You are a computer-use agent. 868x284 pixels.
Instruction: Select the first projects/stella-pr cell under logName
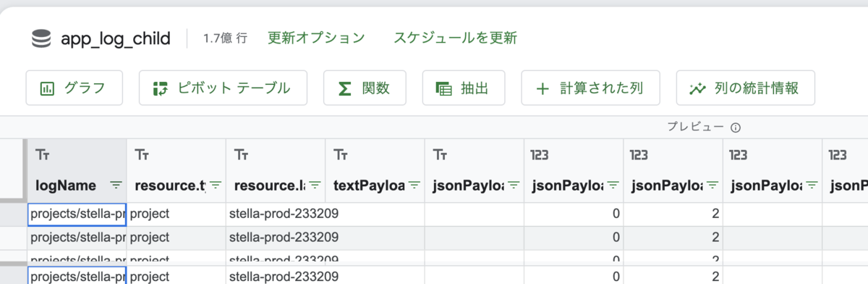click(x=77, y=214)
